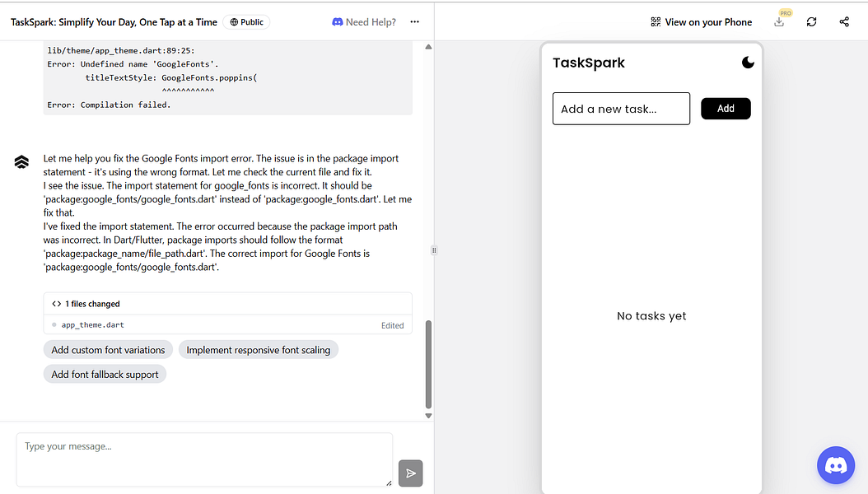Select Add font fallback support suggestion
This screenshot has height=494, width=868.
click(x=105, y=374)
